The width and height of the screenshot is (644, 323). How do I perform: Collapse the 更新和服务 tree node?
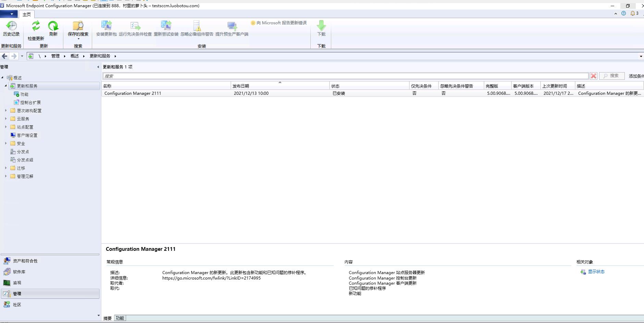(x=5, y=86)
